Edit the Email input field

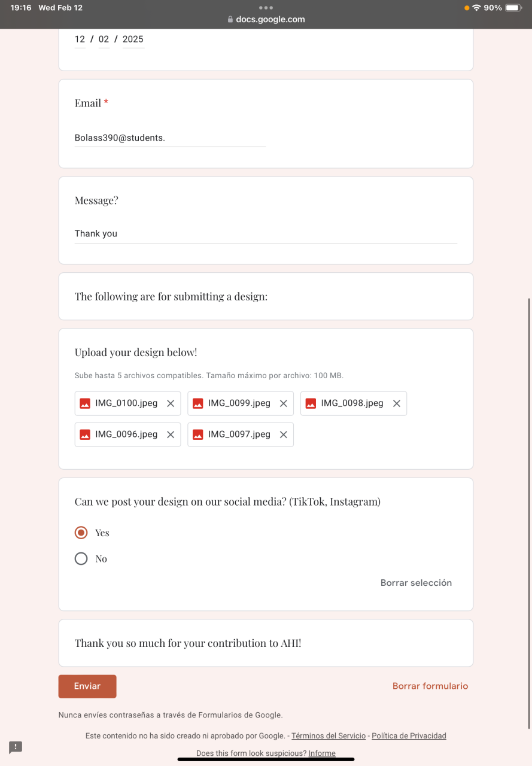pos(170,138)
